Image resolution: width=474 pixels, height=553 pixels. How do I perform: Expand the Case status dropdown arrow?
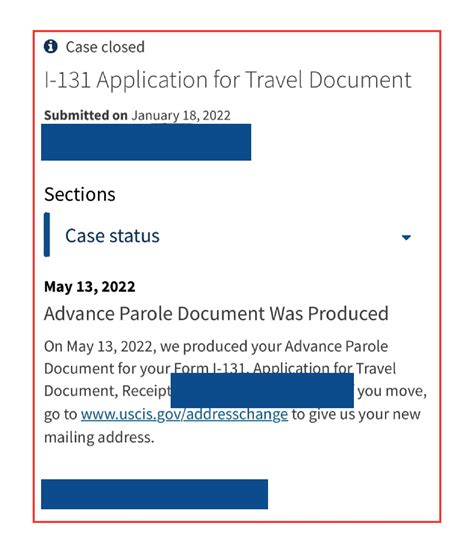click(406, 237)
